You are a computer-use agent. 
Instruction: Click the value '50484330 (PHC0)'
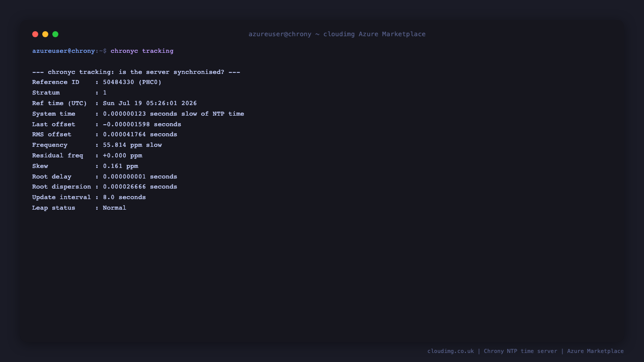coord(132,82)
